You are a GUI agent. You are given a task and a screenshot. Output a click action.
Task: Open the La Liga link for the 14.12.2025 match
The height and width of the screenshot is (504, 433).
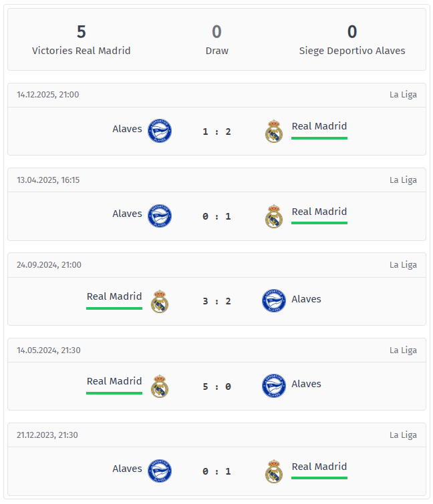click(403, 95)
